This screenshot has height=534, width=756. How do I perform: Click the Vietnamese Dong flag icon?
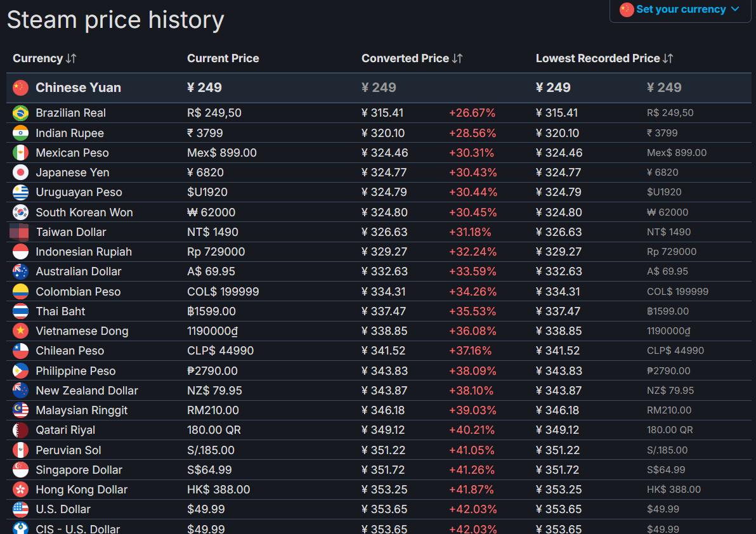pos(20,331)
